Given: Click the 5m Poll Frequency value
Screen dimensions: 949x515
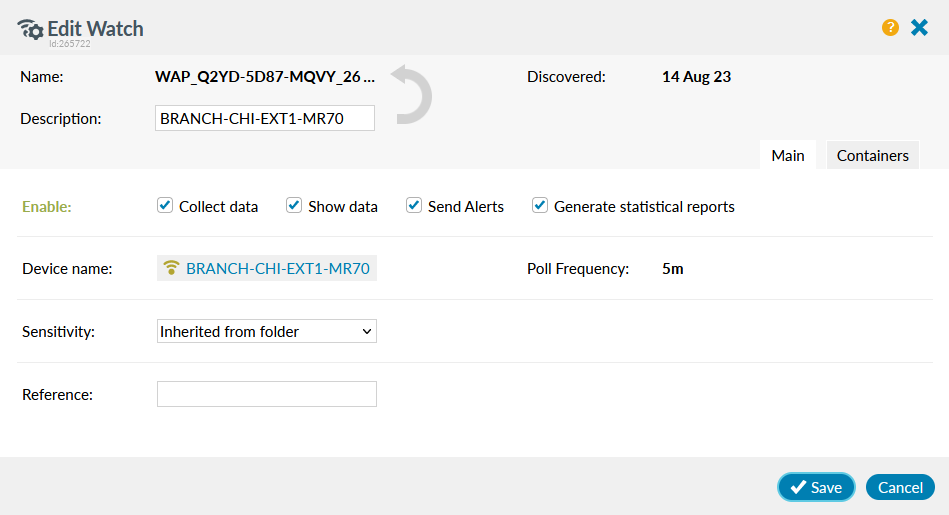Looking at the screenshot, I should 673,268.
